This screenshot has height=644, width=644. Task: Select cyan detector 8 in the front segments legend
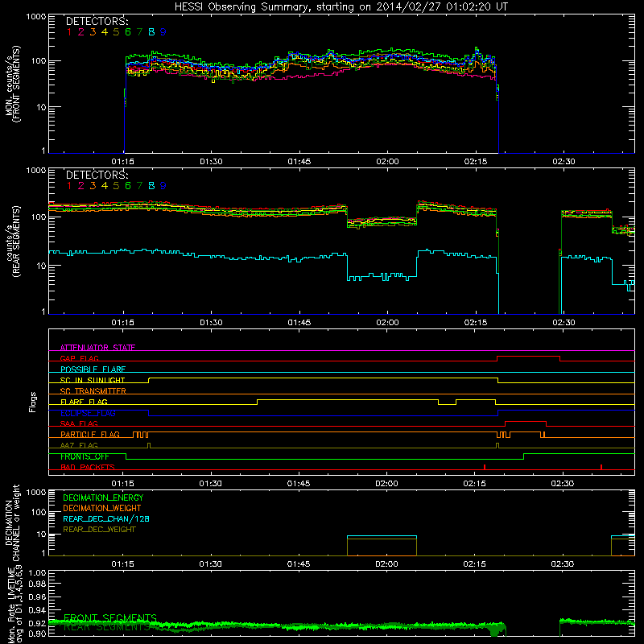(151, 32)
